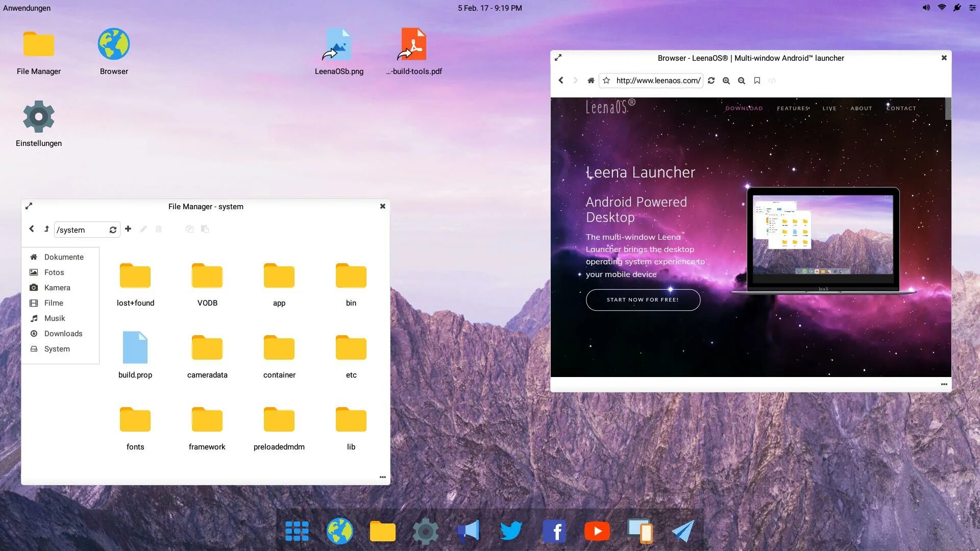Viewport: 980px width, 551px height.
Task: Toggle the volume icon in status bar
Action: 926,8
